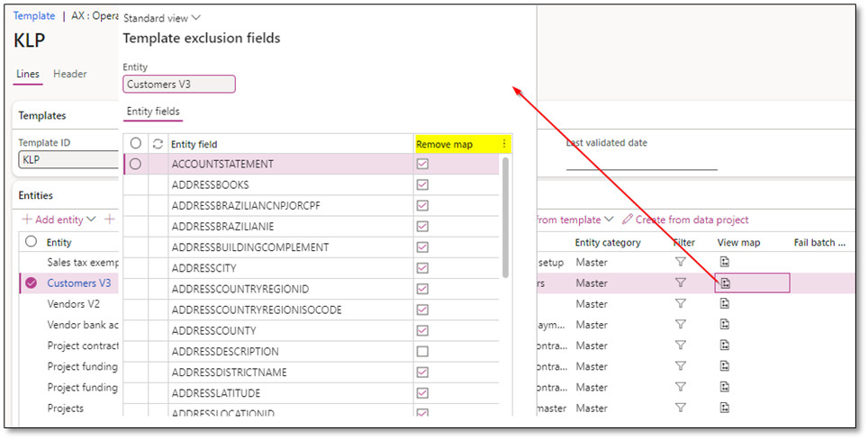Toggle Remove map checkbox for ADDRESSCITY
The image size is (868, 440).
422,268
